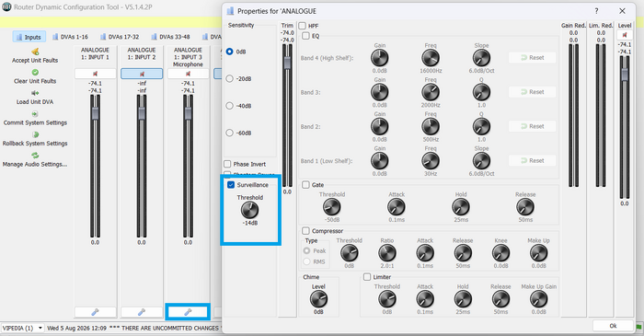
Task: Click the Accept Unit Faults icon
Action: pos(35,52)
